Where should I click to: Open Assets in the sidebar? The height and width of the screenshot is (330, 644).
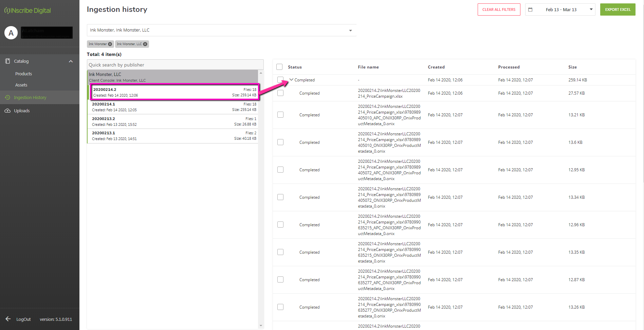pos(21,85)
